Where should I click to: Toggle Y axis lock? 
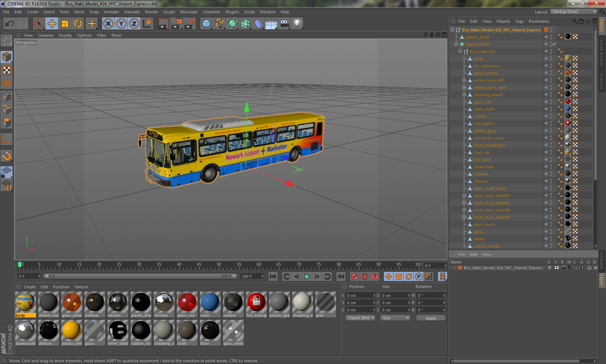click(x=121, y=24)
